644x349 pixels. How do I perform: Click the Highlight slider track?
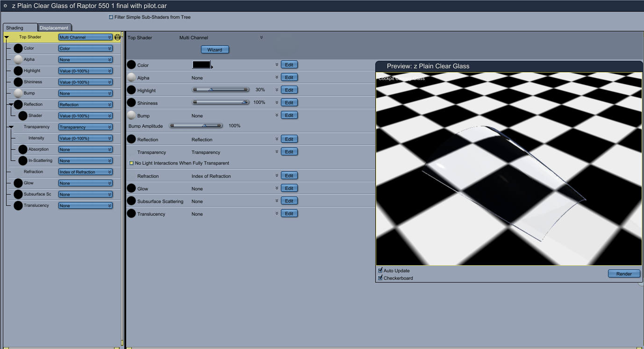pyautogui.click(x=221, y=89)
